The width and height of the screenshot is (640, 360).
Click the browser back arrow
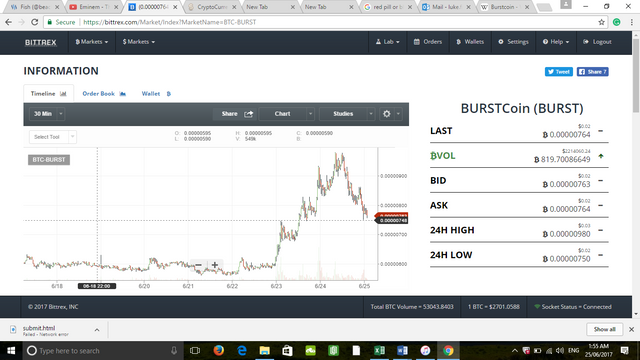[9, 22]
